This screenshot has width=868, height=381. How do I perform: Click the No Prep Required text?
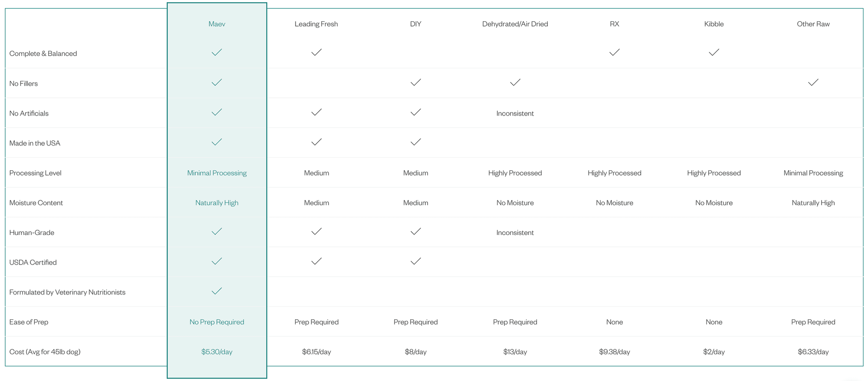click(217, 322)
